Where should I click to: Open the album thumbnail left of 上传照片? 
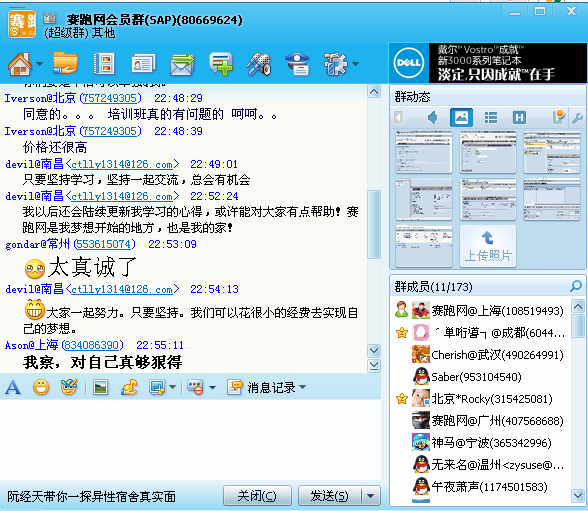(x=424, y=246)
